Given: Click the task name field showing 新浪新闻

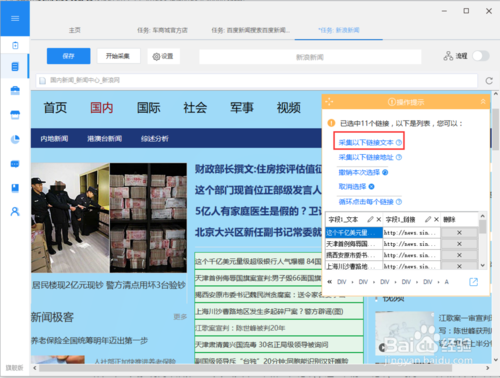Looking at the screenshot, I should 310,57.
